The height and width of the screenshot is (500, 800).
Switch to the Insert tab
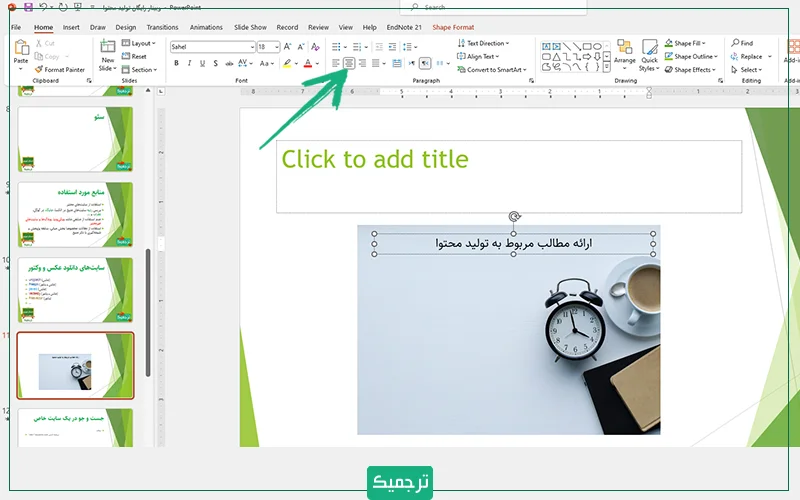tap(71, 27)
